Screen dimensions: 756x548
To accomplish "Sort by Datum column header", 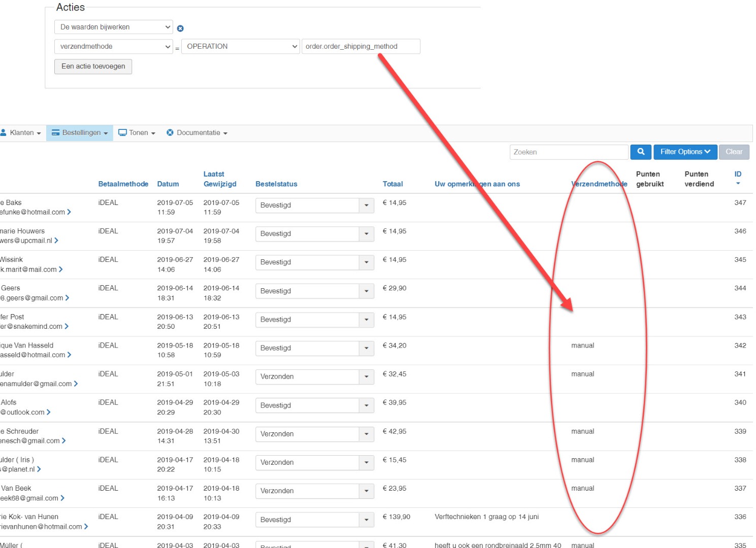I will tap(168, 184).
